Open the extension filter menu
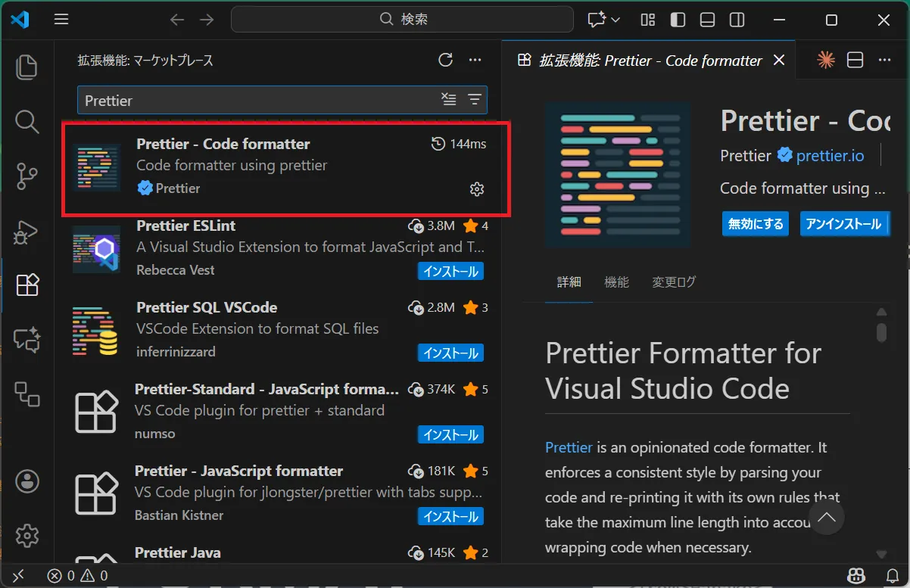910x588 pixels. pos(475,99)
